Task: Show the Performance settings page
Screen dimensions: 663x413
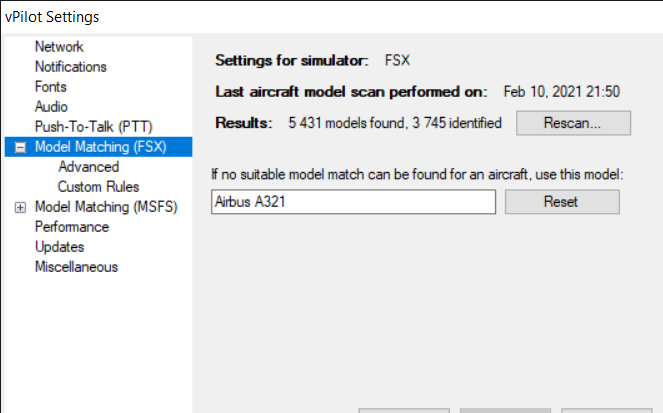Action: pyautogui.click(x=71, y=227)
